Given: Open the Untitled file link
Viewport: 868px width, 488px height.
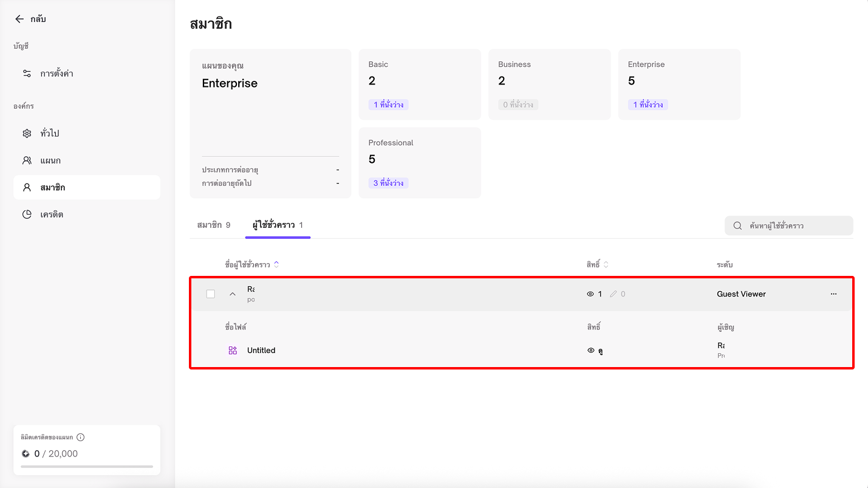Looking at the screenshot, I should tap(261, 351).
